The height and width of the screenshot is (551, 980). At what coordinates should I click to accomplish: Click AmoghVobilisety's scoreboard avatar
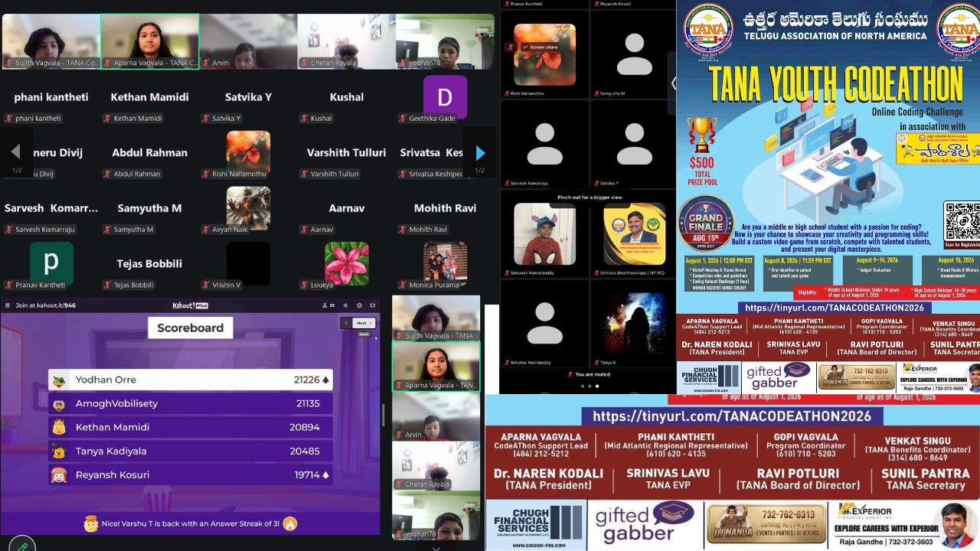(59, 404)
